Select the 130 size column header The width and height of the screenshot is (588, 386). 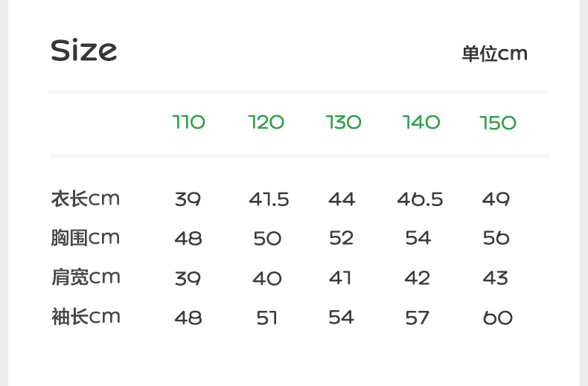(344, 122)
